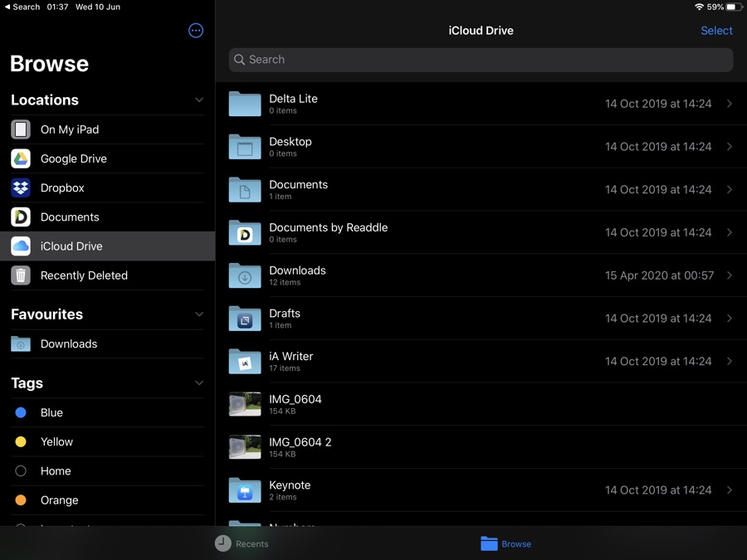
Task: Tap the Documents app icon in Locations
Action: (x=21, y=217)
